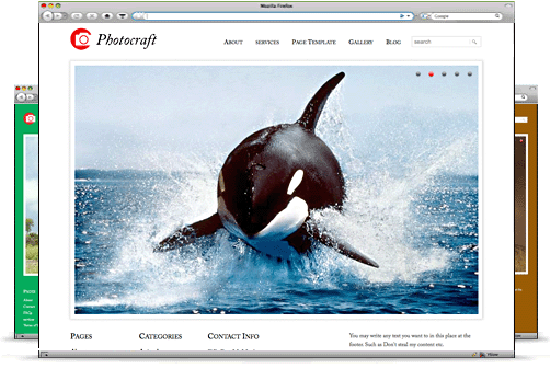
Task: Click the address bar go arrow
Action: click(x=402, y=16)
